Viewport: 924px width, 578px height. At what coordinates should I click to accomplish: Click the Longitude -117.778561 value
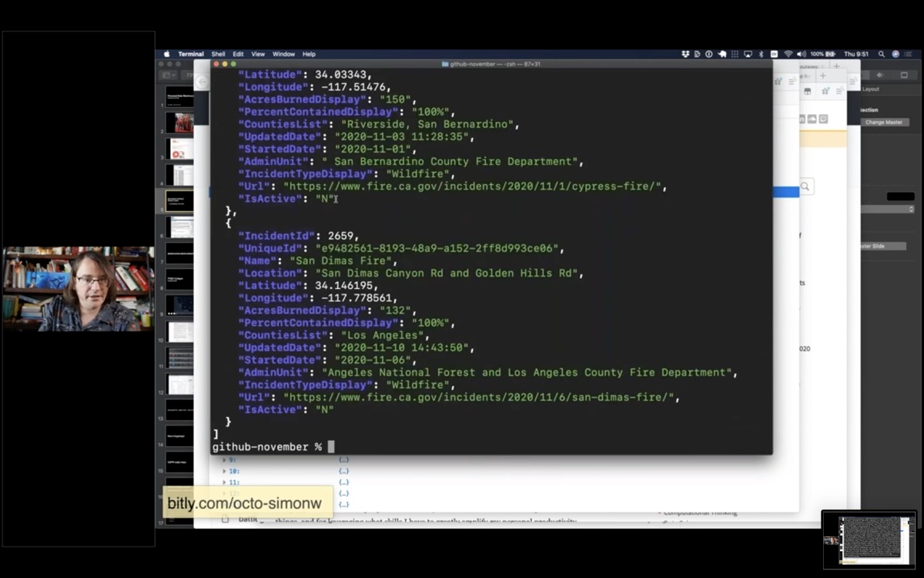tap(359, 297)
